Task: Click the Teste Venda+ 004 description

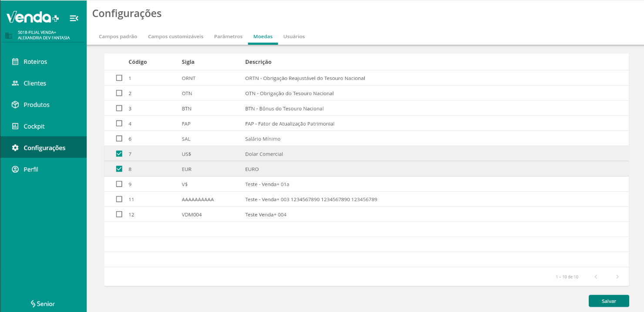Action: coord(266,215)
